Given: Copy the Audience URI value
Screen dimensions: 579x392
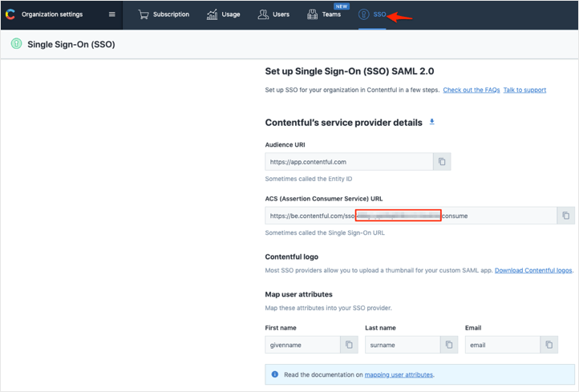Looking at the screenshot, I should pyautogui.click(x=442, y=162).
